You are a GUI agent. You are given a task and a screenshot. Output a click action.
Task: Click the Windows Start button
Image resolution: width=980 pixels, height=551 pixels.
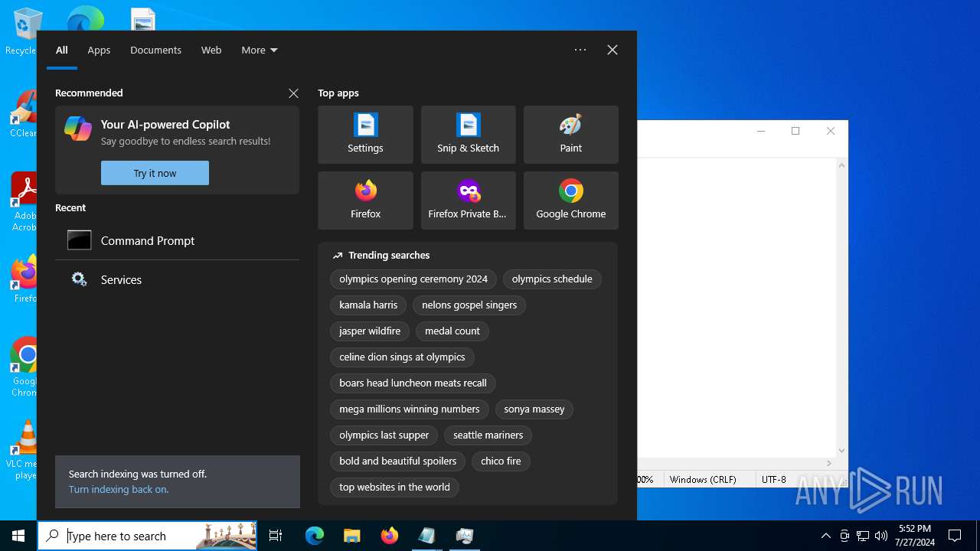18,536
